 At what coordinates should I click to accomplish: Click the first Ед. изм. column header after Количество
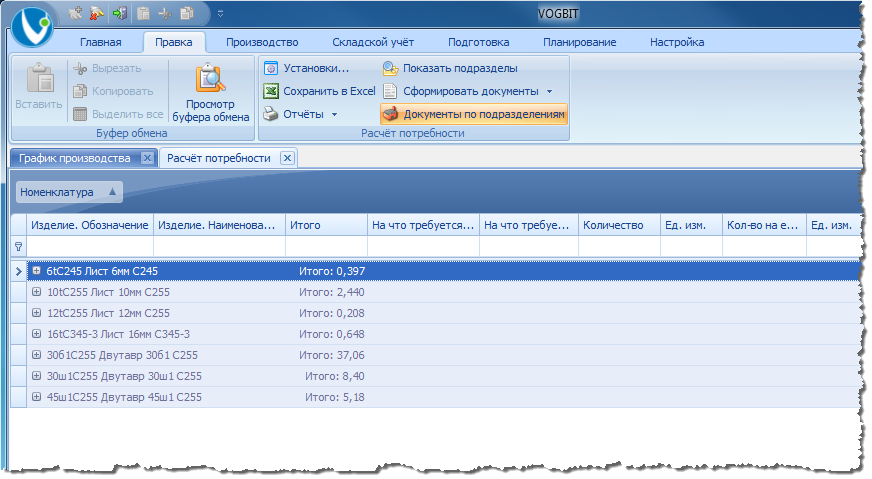(x=691, y=225)
